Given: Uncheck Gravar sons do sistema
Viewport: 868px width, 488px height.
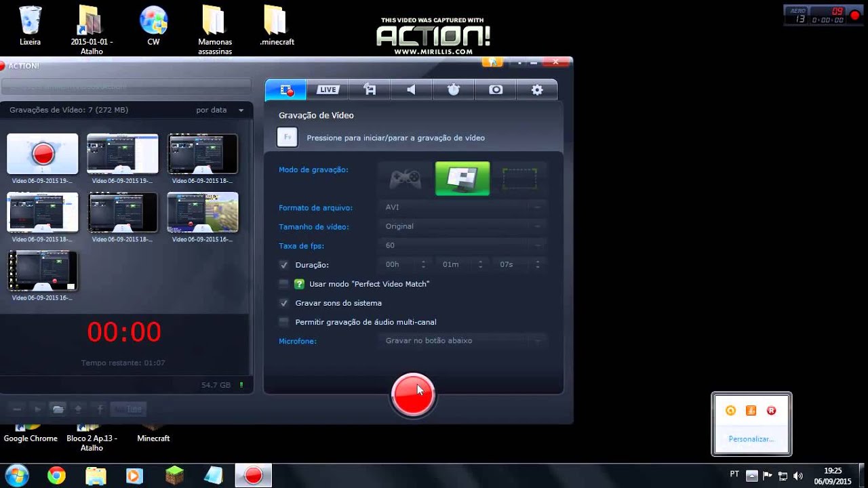Looking at the screenshot, I should click(x=284, y=303).
